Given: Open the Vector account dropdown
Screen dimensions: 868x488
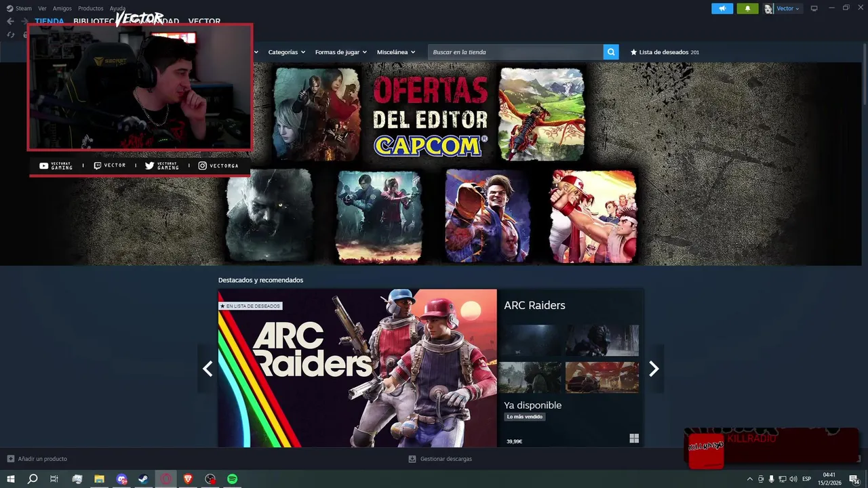Looking at the screenshot, I should click(788, 9).
